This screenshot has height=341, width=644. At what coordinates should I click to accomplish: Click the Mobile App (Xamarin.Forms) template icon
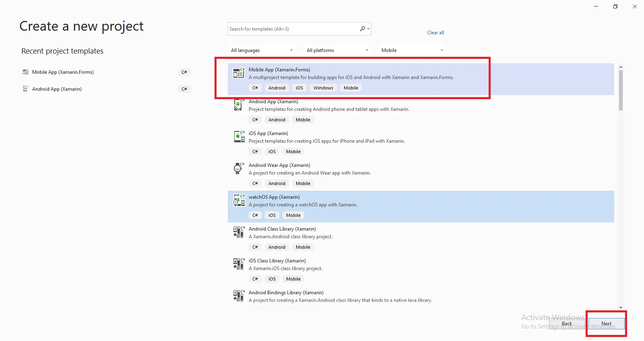coord(239,73)
